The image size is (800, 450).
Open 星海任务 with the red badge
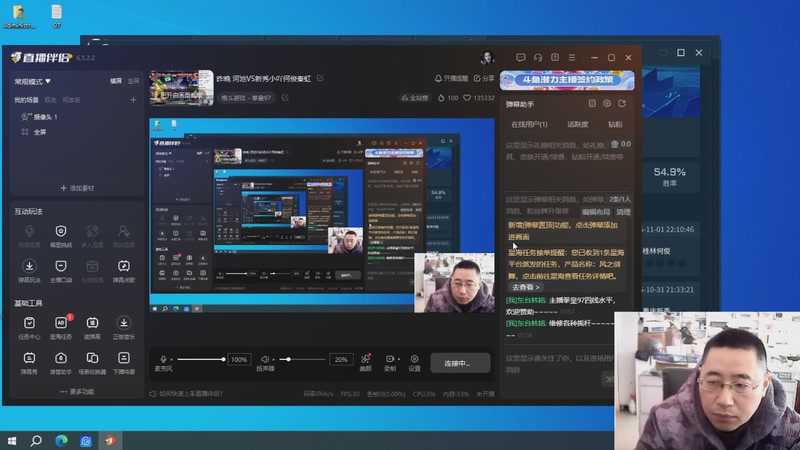pyautogui.click(x=61, y=327)
